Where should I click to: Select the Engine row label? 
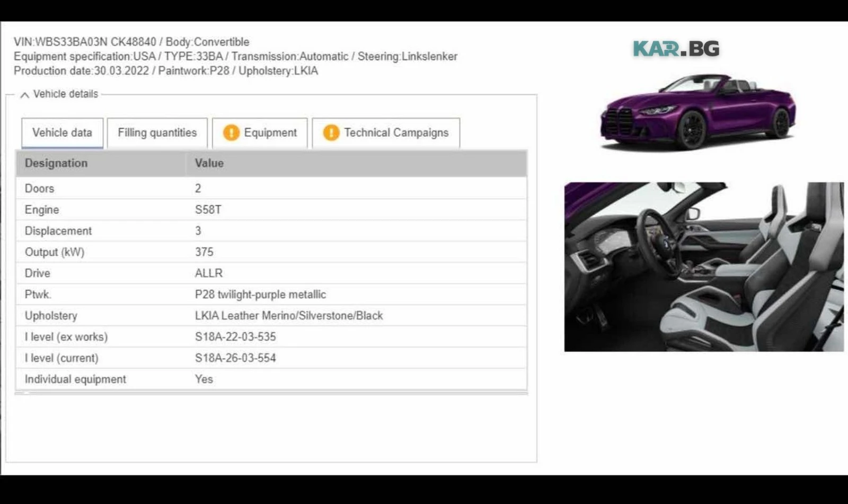tap(42, 210)
